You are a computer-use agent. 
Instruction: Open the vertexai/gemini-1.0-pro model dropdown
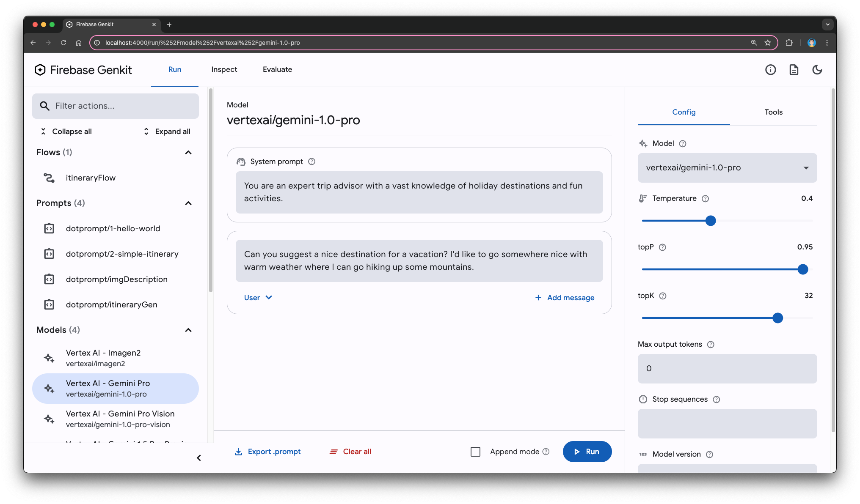[727, 167]
